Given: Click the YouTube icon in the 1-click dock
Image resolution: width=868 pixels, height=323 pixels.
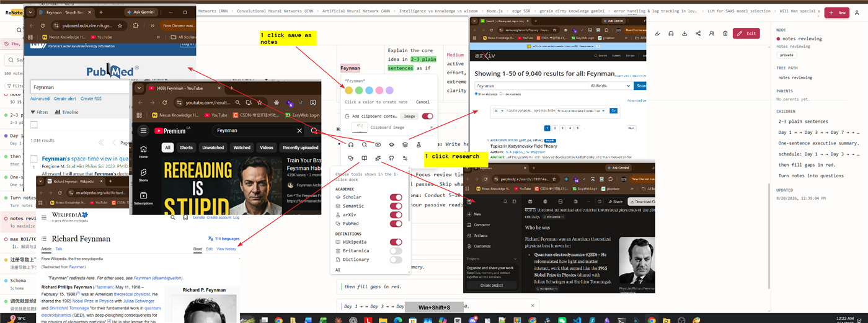Looking at the screenshot, I should [378, 144].
